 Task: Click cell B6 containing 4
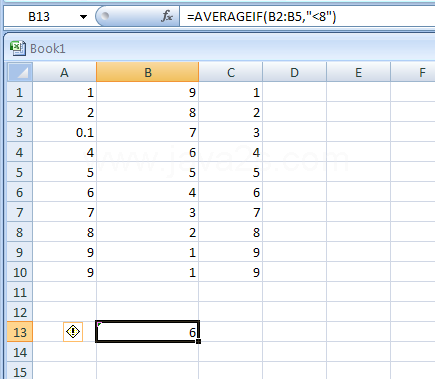(x=148, y=192)
